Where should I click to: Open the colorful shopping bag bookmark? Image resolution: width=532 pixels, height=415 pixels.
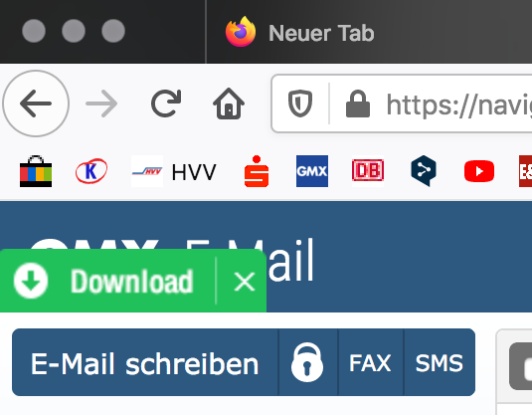pyautogui.click(x=36, y=171)
